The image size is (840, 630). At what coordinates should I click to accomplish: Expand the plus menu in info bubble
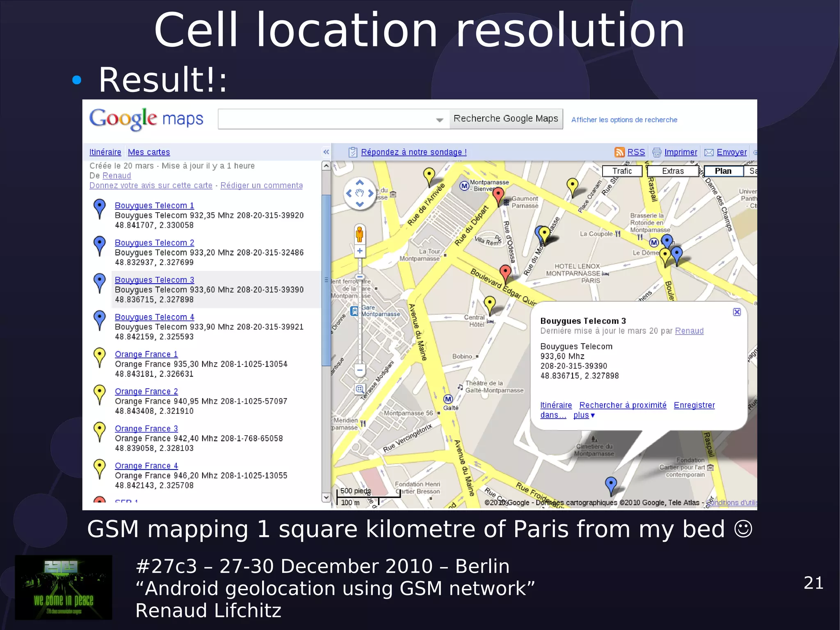(x=584, y=415)
